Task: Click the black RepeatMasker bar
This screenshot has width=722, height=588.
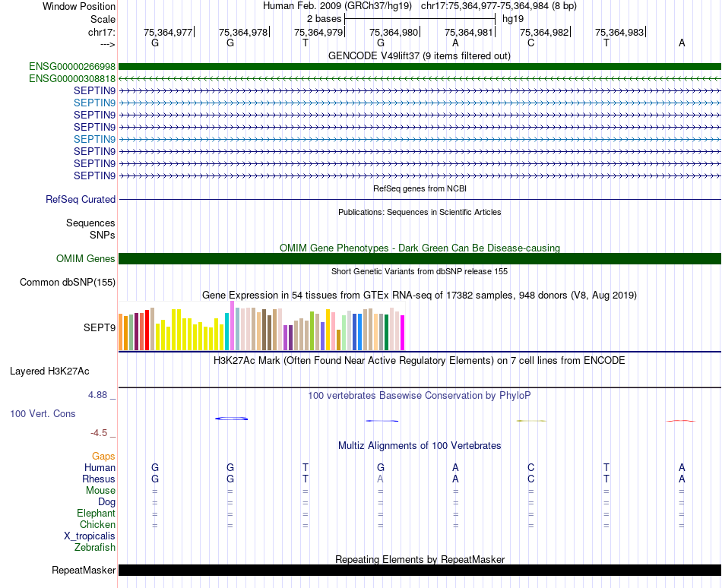Action: 420,570
